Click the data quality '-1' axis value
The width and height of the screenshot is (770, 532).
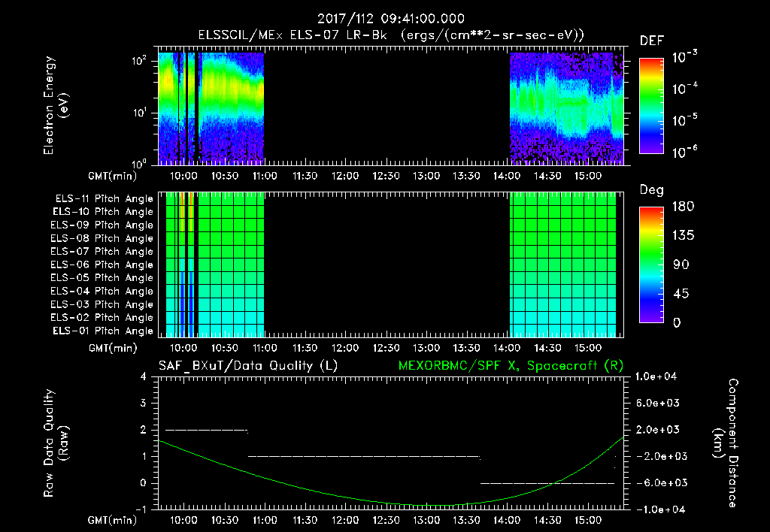pyautogui.click(x=141, y=510)
